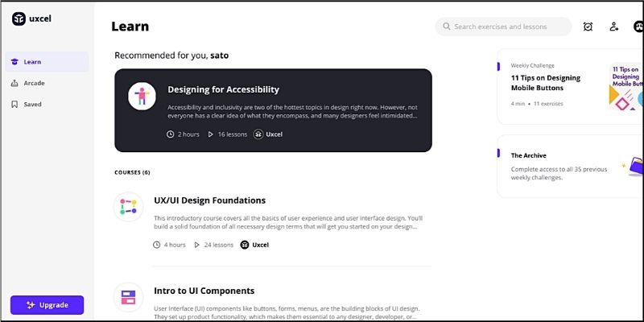Click the Designing for Accessibility title
The image size is (644, 322).
[223, 89]
